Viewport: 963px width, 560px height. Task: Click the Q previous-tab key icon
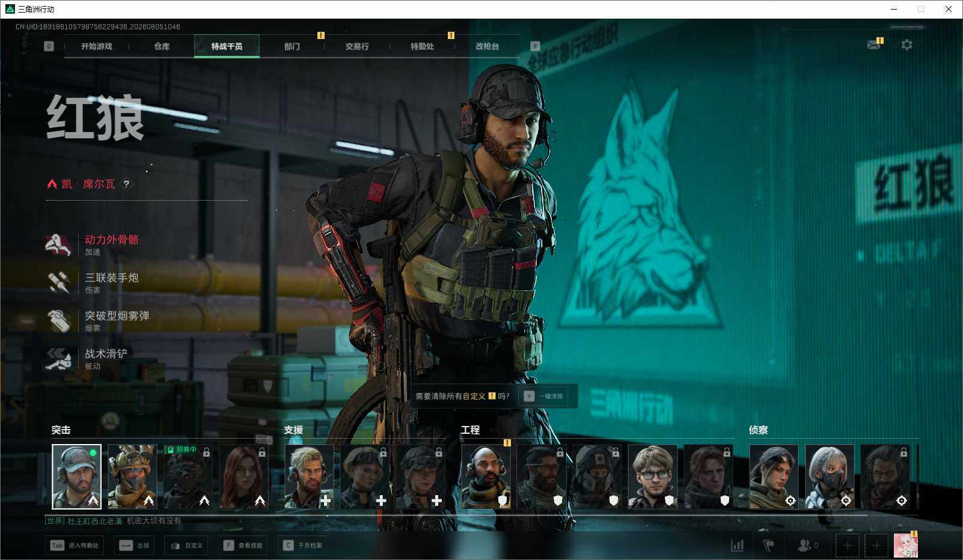click(49, 46)
